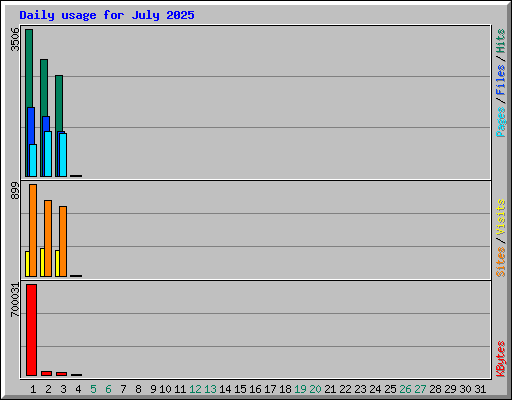
Task: Click day 25 on the x-axis
Action: pyautogui.click(x=390, y=389)
